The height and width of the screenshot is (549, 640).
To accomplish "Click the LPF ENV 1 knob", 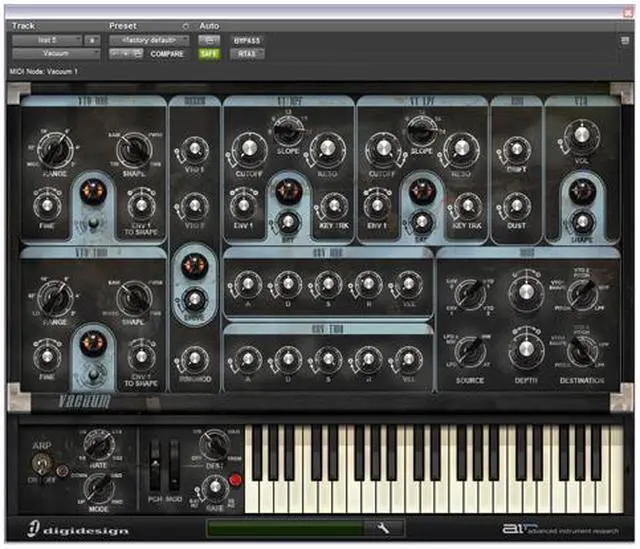I will click(377, 205).
